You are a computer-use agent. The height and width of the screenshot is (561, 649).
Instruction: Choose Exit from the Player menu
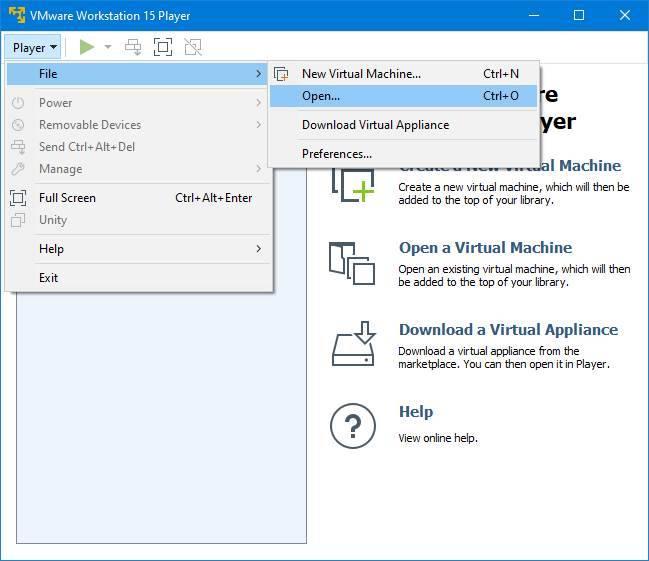(x=137, y=278)
